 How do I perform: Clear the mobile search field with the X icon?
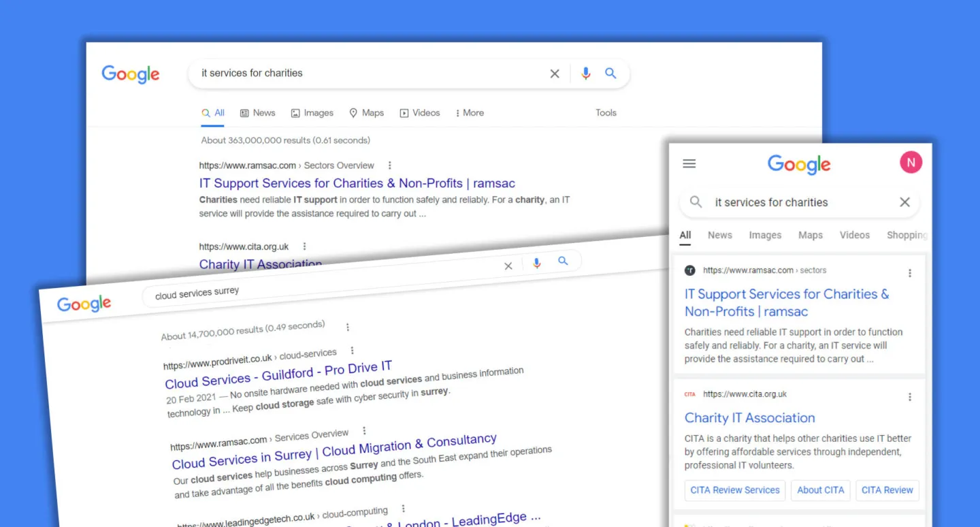[904, 202]
